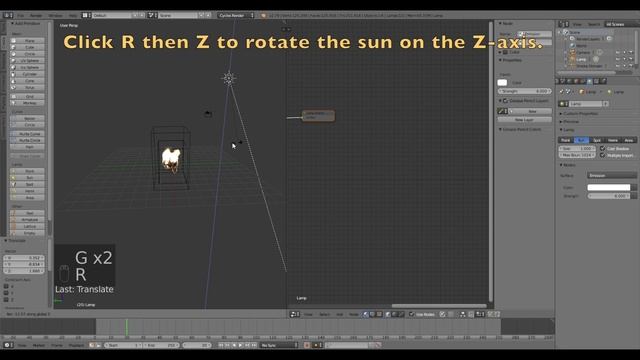Select the Point lamp type

click(566, 140)
